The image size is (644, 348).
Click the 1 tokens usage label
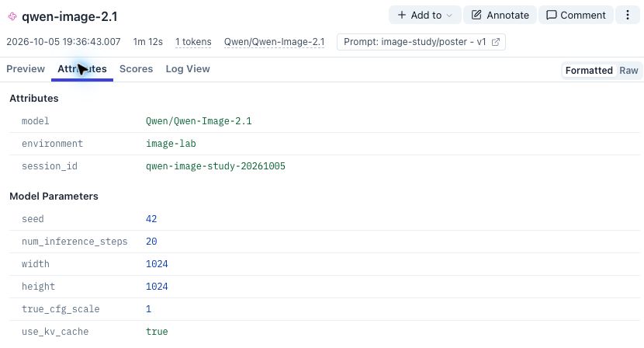[193, 42]
